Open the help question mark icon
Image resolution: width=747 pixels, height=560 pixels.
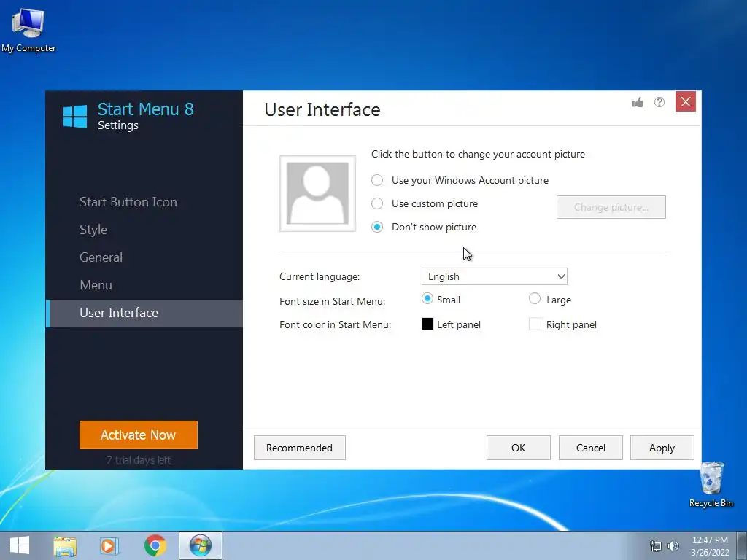659,102
